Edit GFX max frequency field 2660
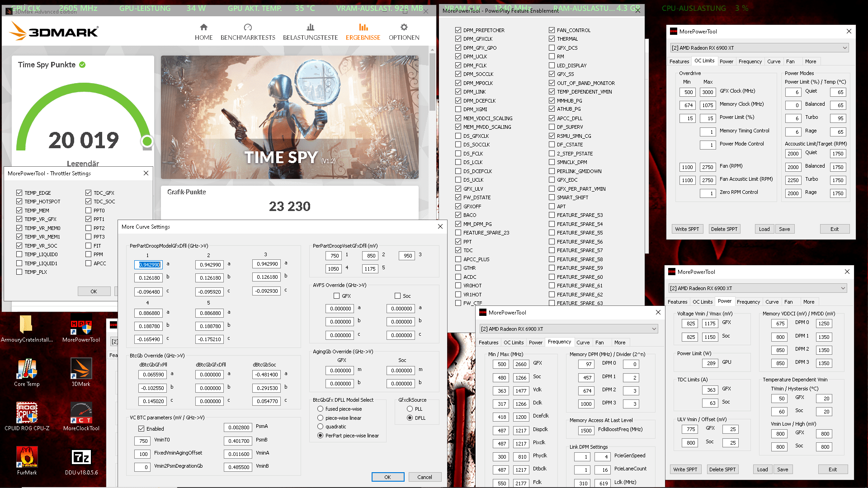The image size is (868, 488). [x=521, y=364]
